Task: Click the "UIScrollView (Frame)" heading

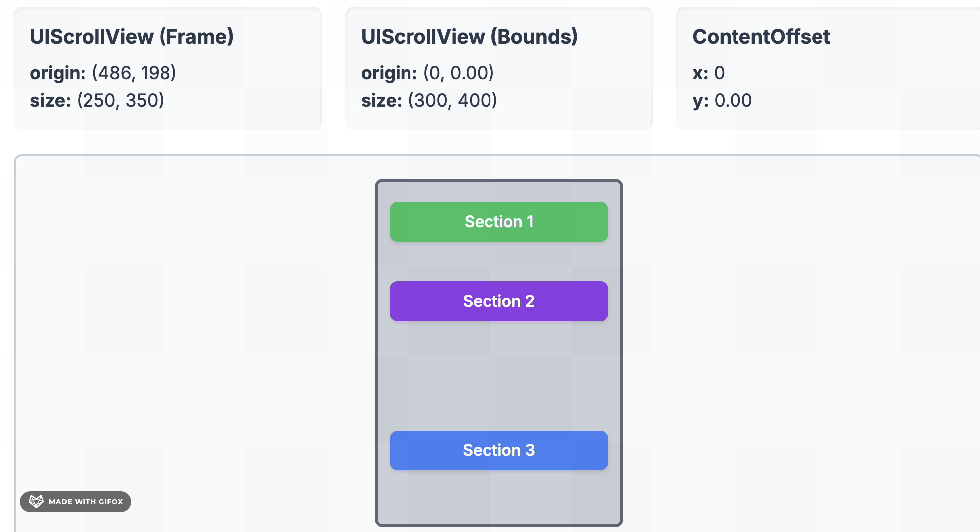Action: click(132, 37)
